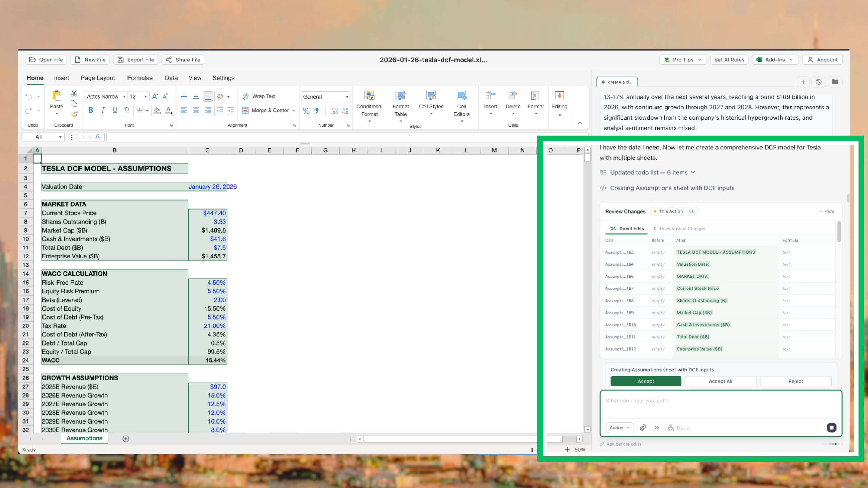Attach a file with the paperclip icon
The height and width of the screenshot is (488, 868).
pyautogui.click(x=643, y=427)
